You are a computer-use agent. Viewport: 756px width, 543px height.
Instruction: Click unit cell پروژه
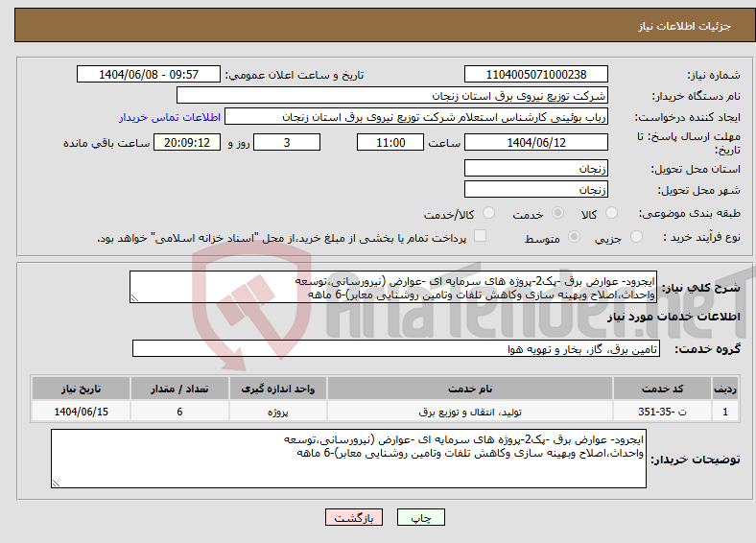pyautogui.click(x=277, y=412)
